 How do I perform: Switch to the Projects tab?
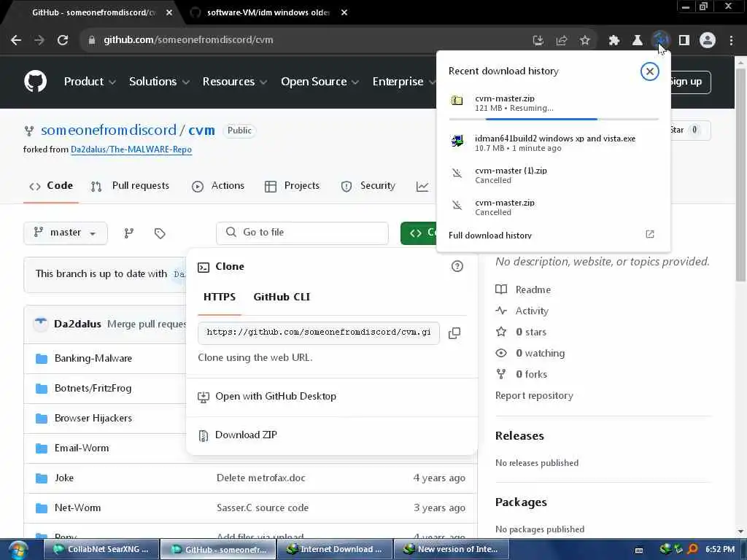point(292,186)
